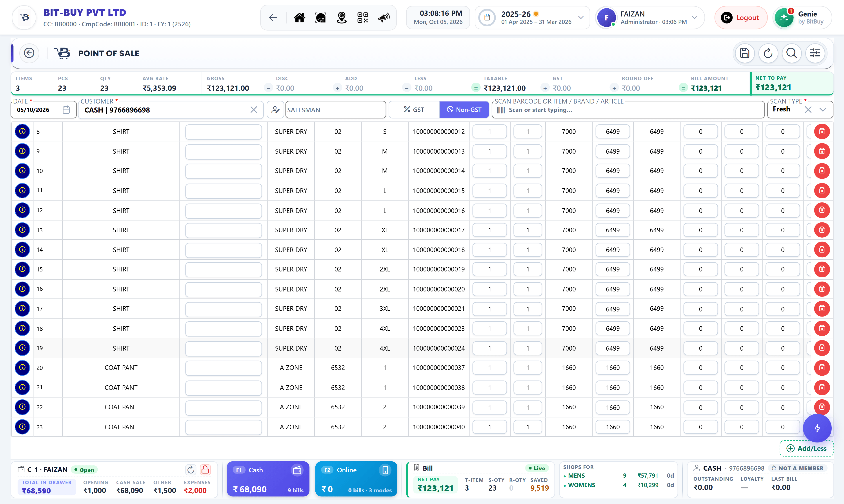Delete row 8 shirt item

[822, 131]
